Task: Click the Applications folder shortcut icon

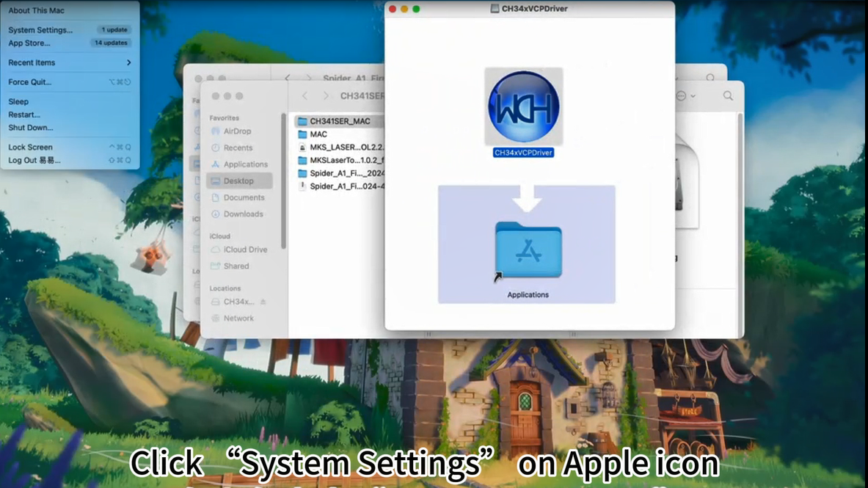Action: click(528, 250)
